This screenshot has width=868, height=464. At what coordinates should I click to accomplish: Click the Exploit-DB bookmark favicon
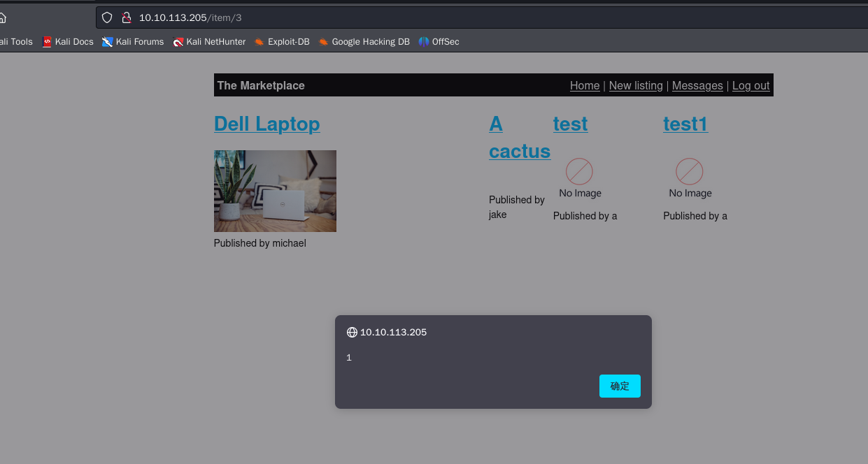click(x=259, y=42)
